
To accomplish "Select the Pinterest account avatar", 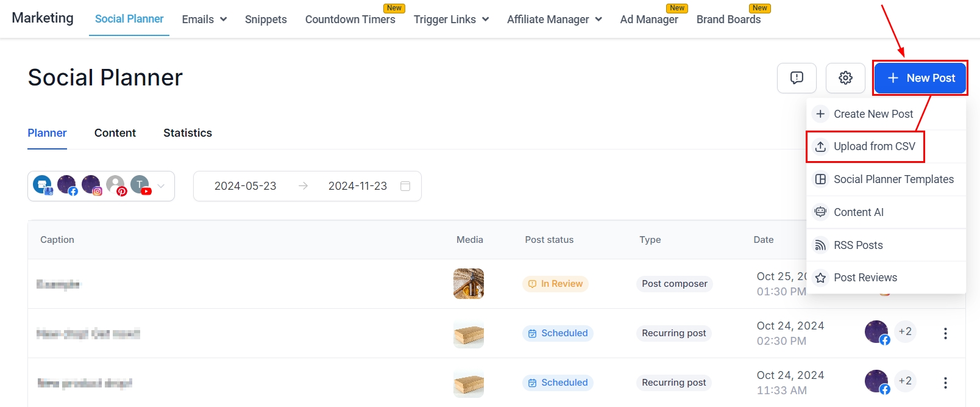I will point(116,185).
